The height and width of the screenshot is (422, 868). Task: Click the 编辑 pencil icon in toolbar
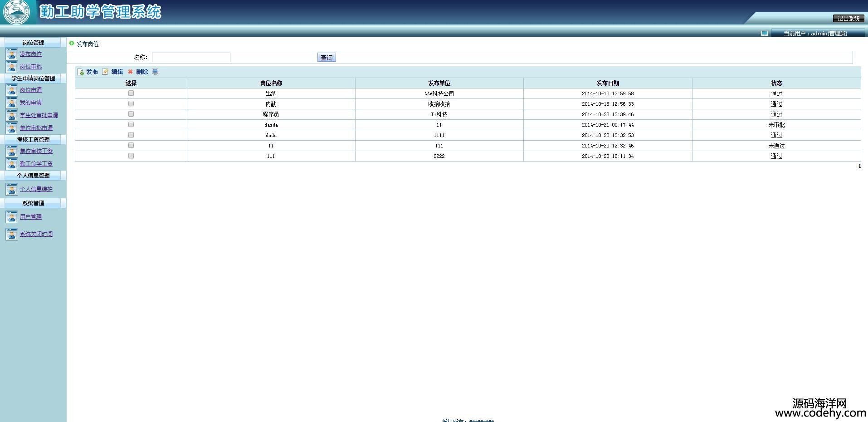(x=105, y=72)
